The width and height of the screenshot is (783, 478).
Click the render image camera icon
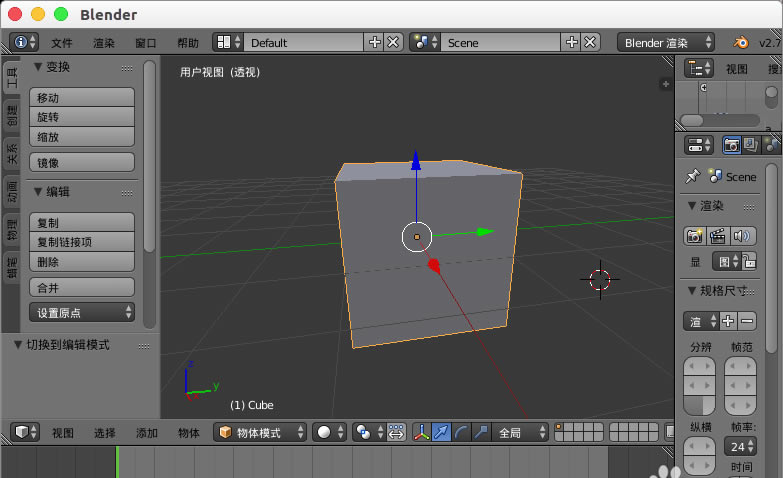point(694,236)
